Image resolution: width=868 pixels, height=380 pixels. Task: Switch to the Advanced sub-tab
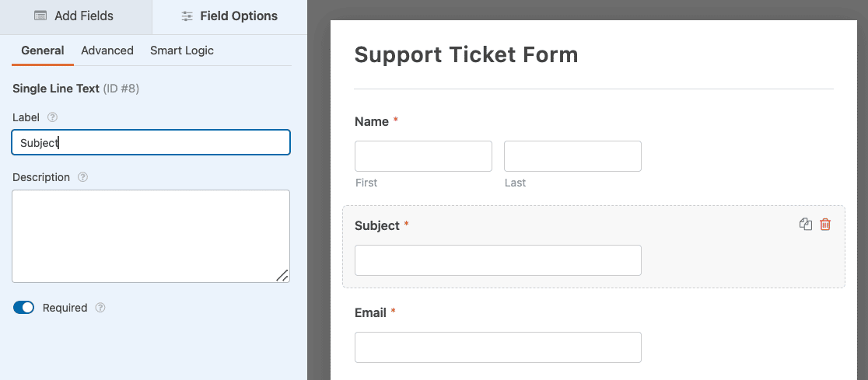click(107, 51)
